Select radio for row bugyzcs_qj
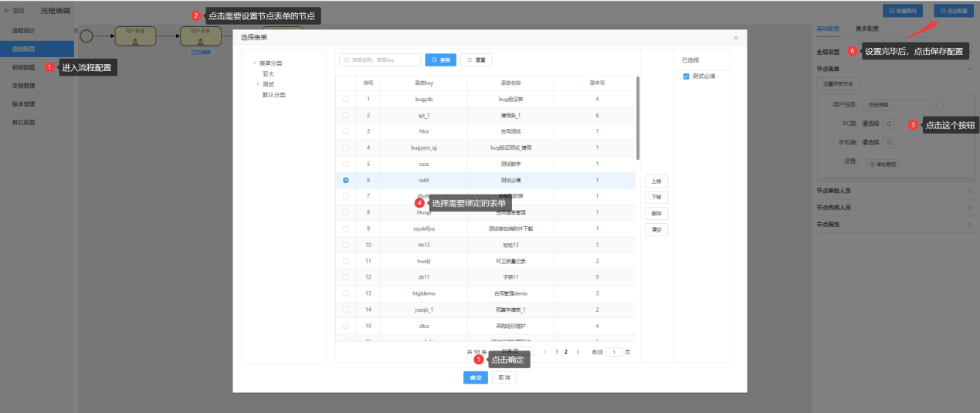 [345, 147]
